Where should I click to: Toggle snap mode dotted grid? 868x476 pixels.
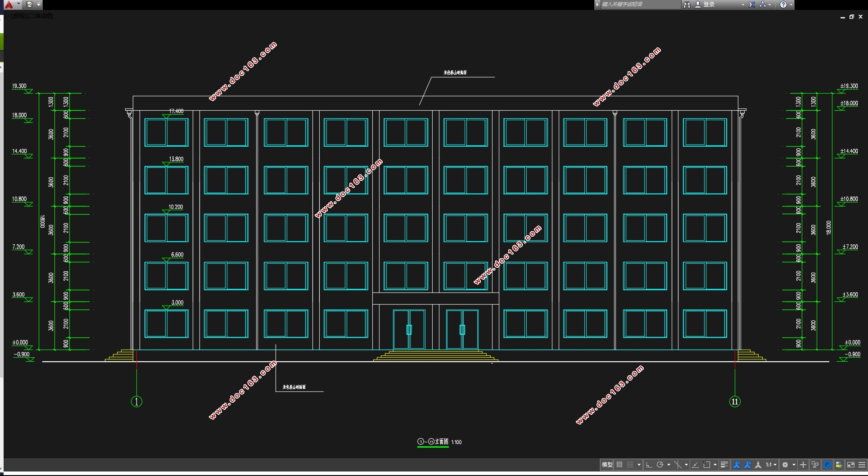[x=630, y=465]
